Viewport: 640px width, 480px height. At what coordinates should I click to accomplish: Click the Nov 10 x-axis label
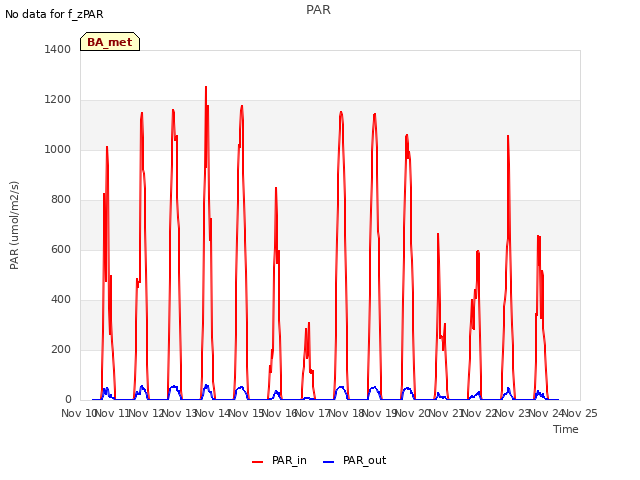point(78,413)
